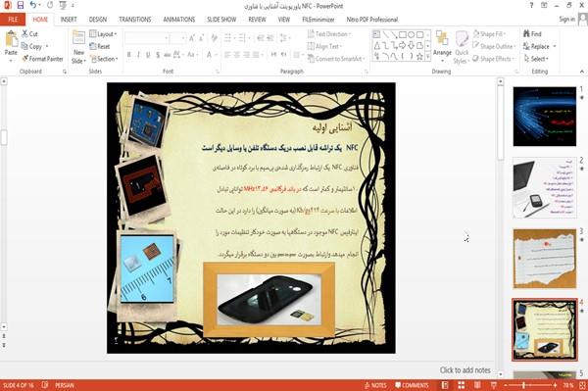Switch to the ANIMATIONS tab
Screen dimensions: 588x391
click(x=179, y=20)
